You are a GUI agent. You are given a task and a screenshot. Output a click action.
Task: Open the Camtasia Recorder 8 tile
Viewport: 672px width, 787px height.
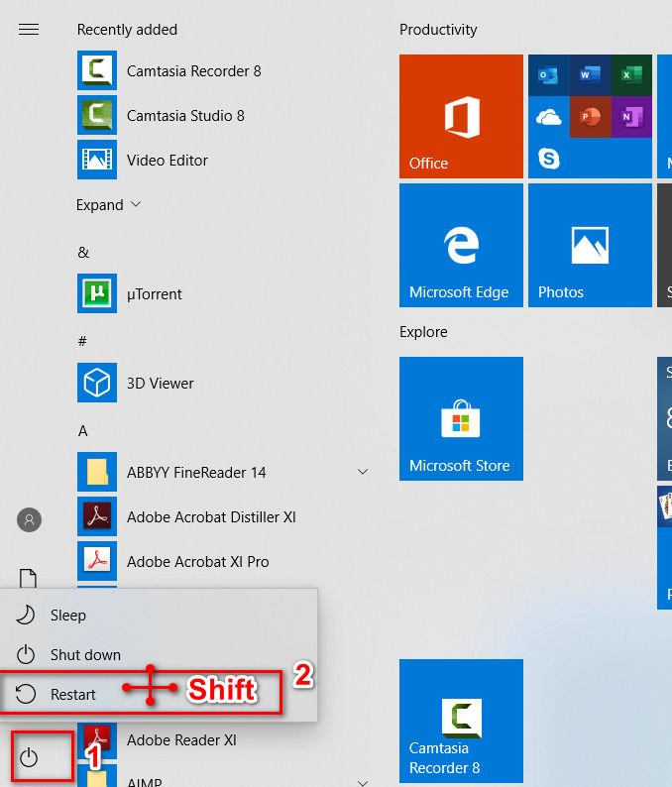pyautogui.click(x=461, y=721)
